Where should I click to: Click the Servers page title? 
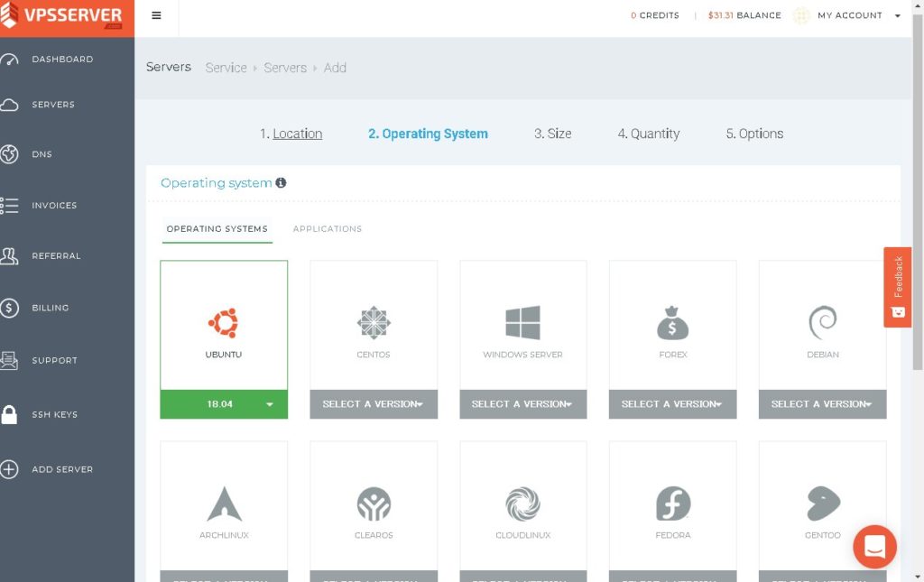point(169,67)
